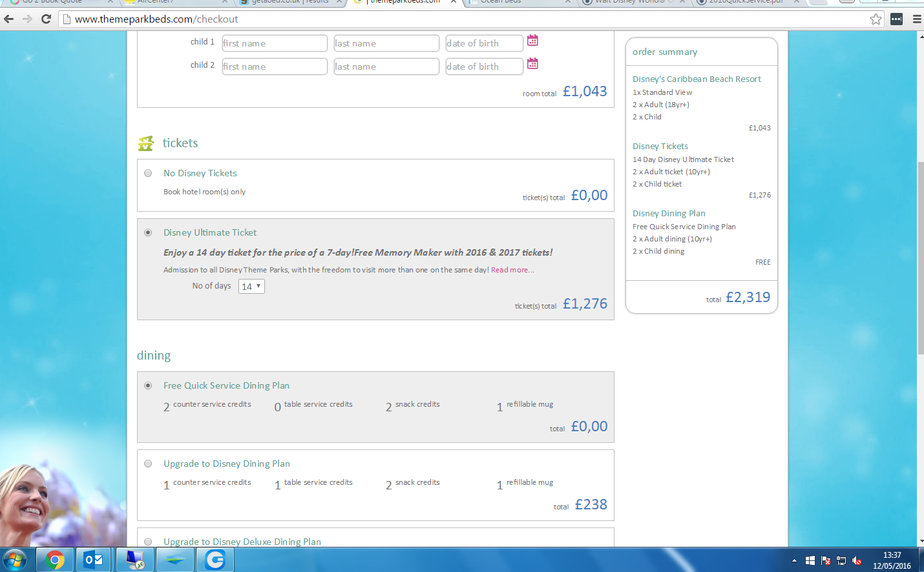Click the ticket(s) total £1,276 amount
Image resolution: width=924 pixels, height=572 pixels.
click(585, 303)
